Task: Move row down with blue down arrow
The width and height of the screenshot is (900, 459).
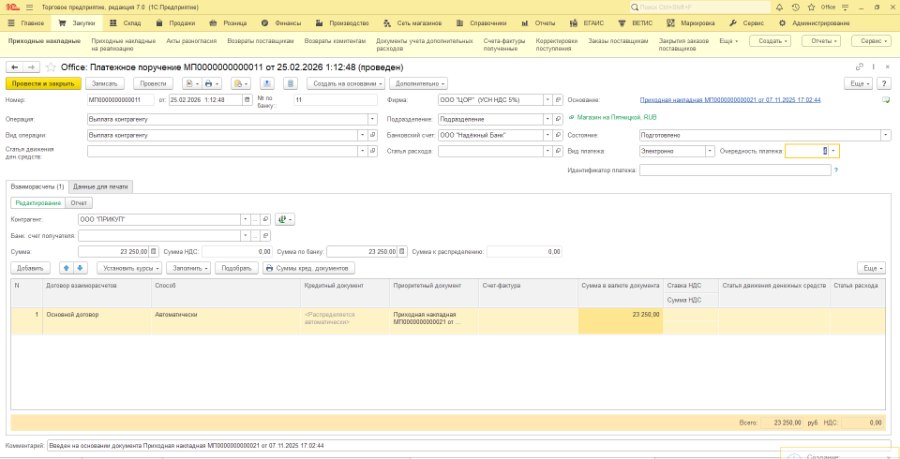Action: (80, 268)
